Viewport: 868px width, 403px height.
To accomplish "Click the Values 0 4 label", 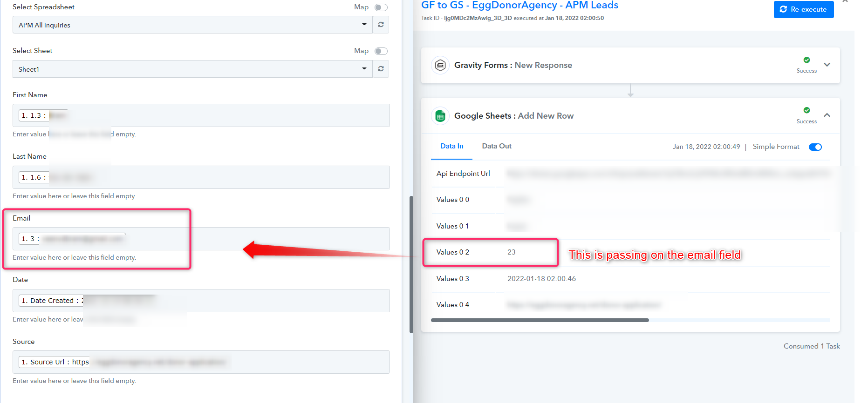I will [x=452, y=305].
